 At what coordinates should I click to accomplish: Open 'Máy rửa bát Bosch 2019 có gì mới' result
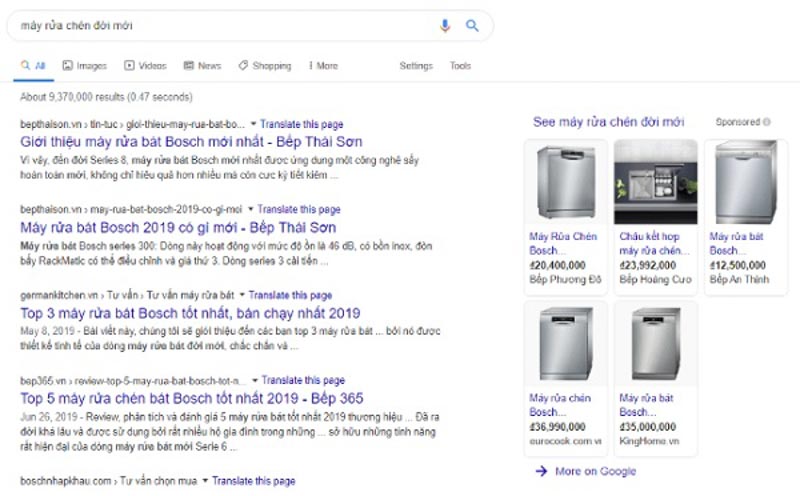[x=178, y=228]
